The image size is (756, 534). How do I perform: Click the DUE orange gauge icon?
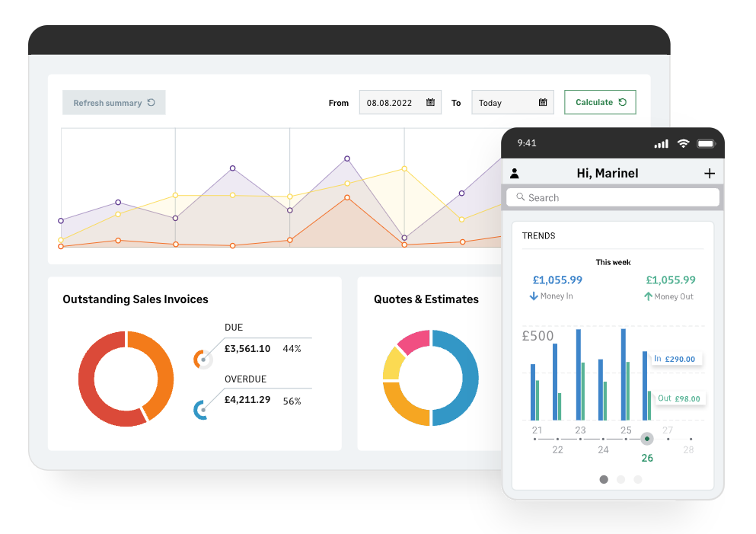click(203, 360)
